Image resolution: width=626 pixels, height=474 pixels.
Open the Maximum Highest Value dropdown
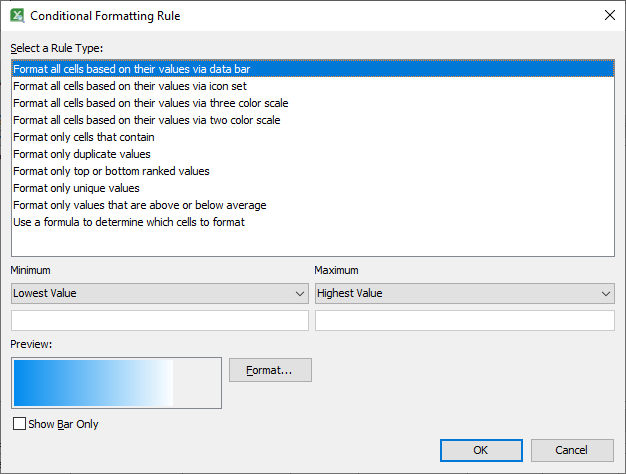click(464, 293)
